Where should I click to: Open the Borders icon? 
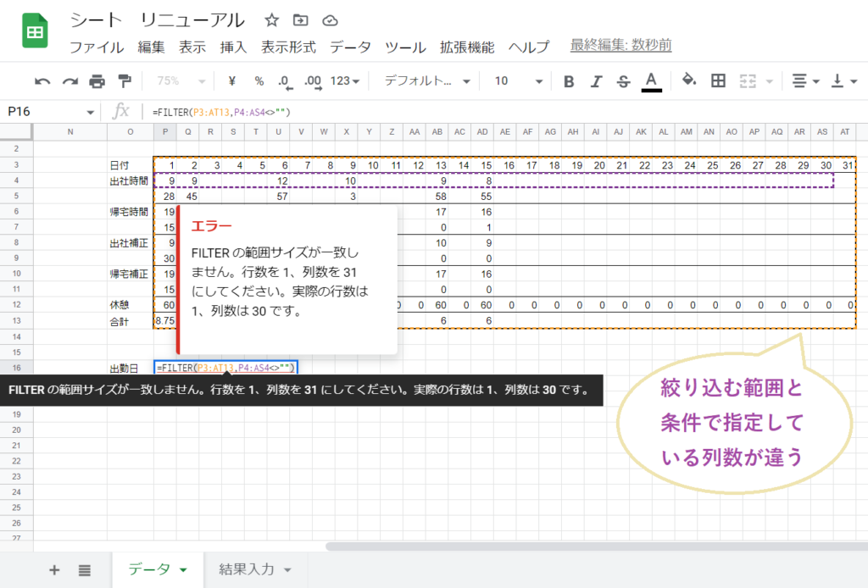point(718,81)
